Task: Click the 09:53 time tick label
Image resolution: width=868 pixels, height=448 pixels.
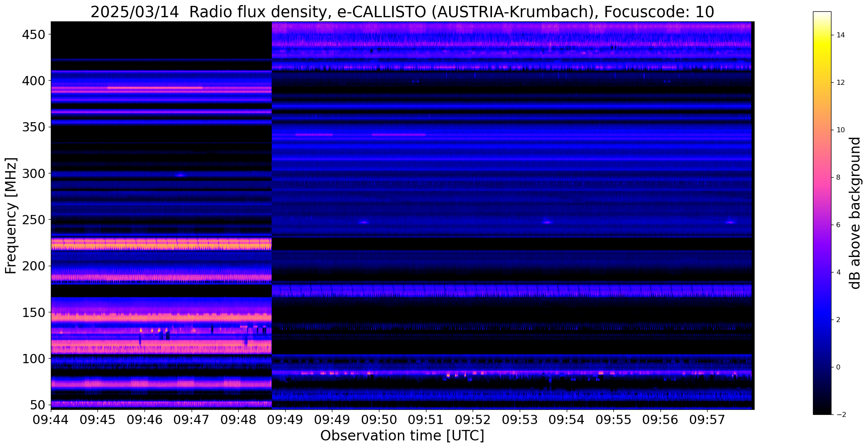Action: pyautogui.click(x=520, y=420)
